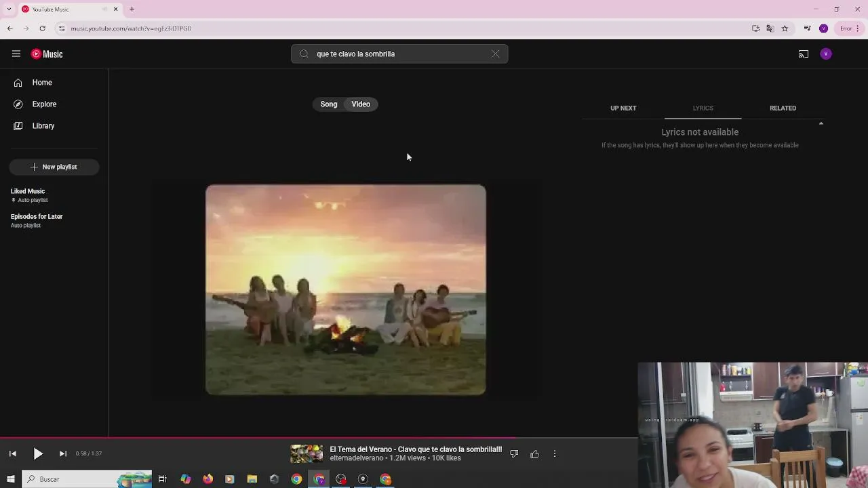868x488 pixels.
Task: Create a New playlist
Action: [x=54, y=167]
